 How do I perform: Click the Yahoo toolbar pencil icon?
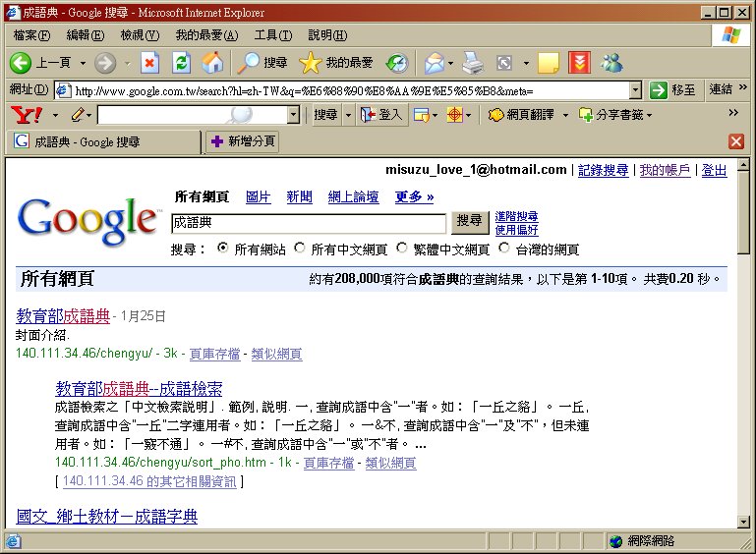(78, 115)
